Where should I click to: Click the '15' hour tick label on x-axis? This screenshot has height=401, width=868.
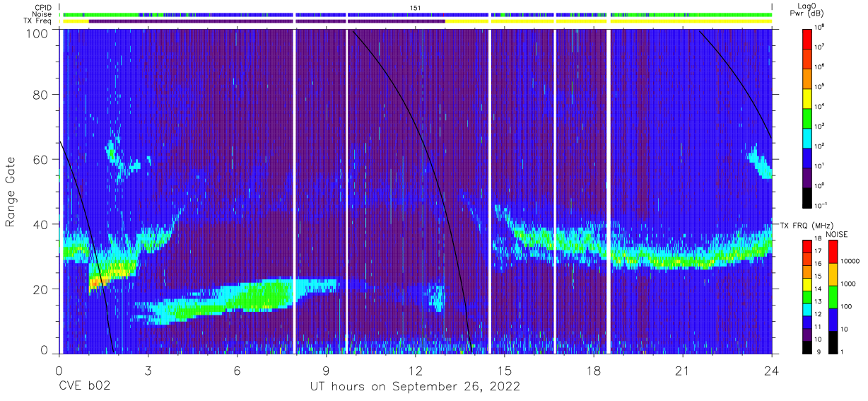(504, 371)
